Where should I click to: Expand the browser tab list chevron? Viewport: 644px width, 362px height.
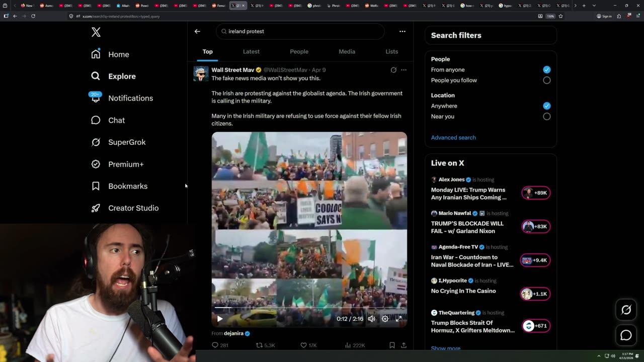(594, 6)
